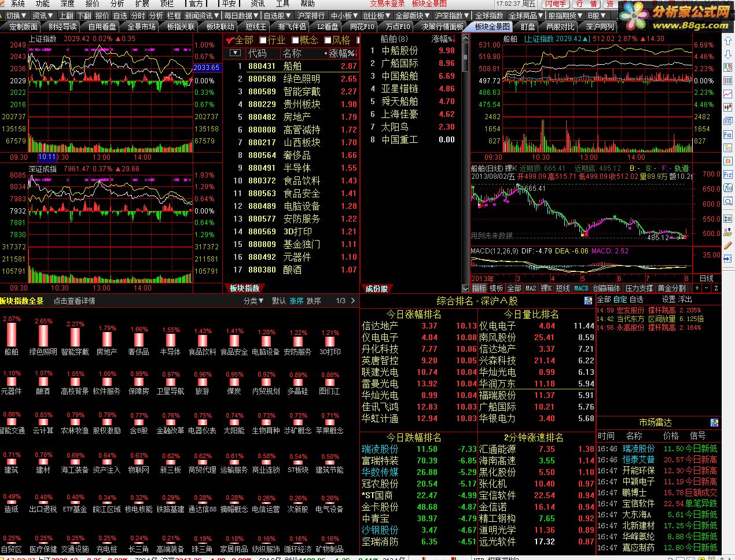Click 信达地产 in 今日涨幅排名
735x560 pixels.
pyautogui.click(x=380, y=326)
